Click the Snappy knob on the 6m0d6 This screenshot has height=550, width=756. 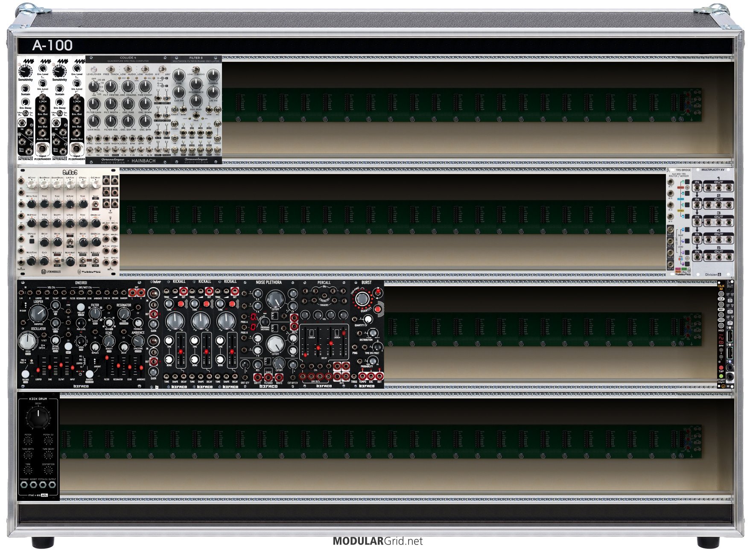[x=57, y=223]
